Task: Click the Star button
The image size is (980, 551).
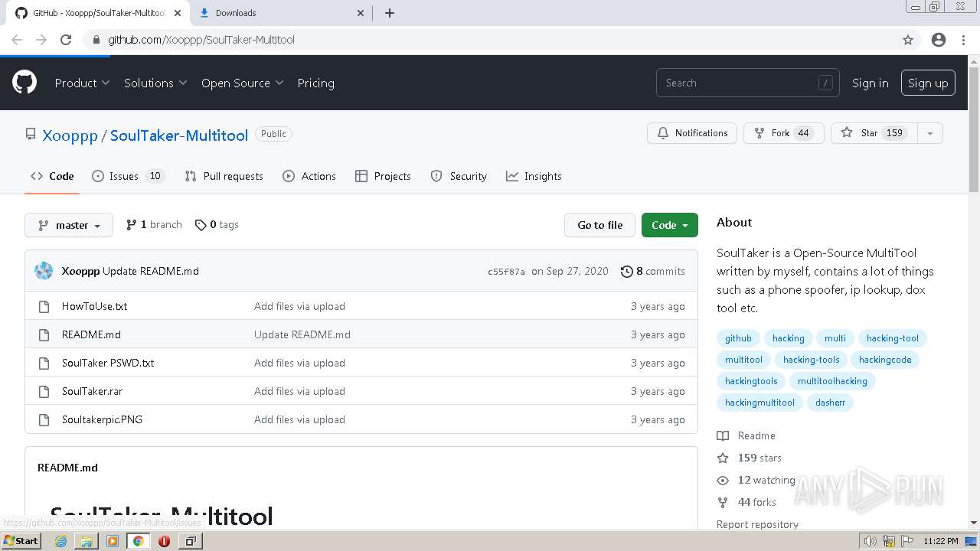Action: (x=874, y=133)
